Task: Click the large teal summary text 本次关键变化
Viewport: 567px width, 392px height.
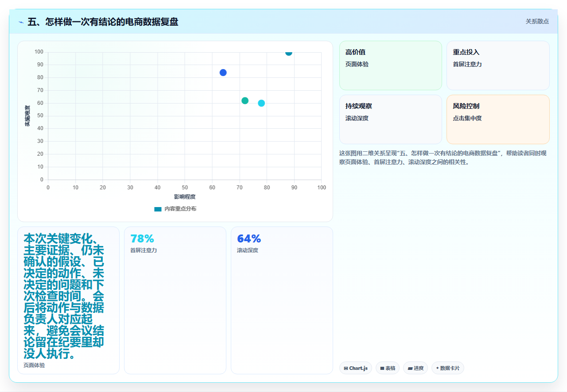Action: coord(64,296)
